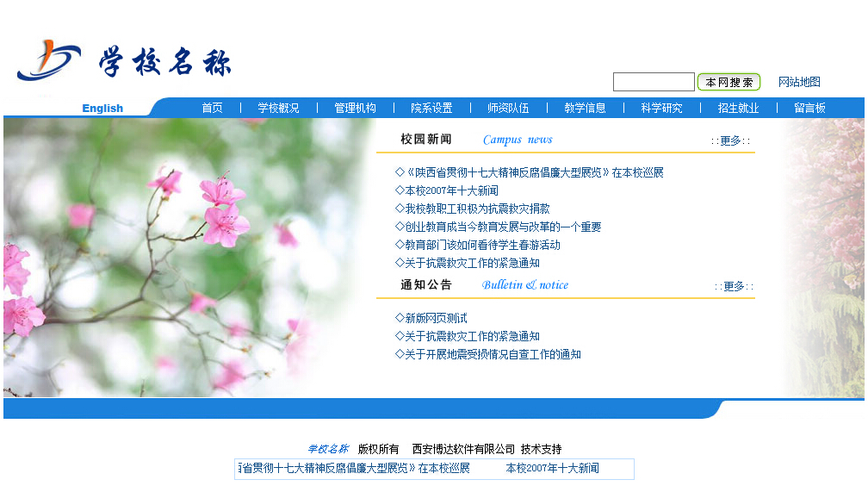This screenshot has height=486, width=868.
Task: Switch to the English version
Action: coord(102,108)
